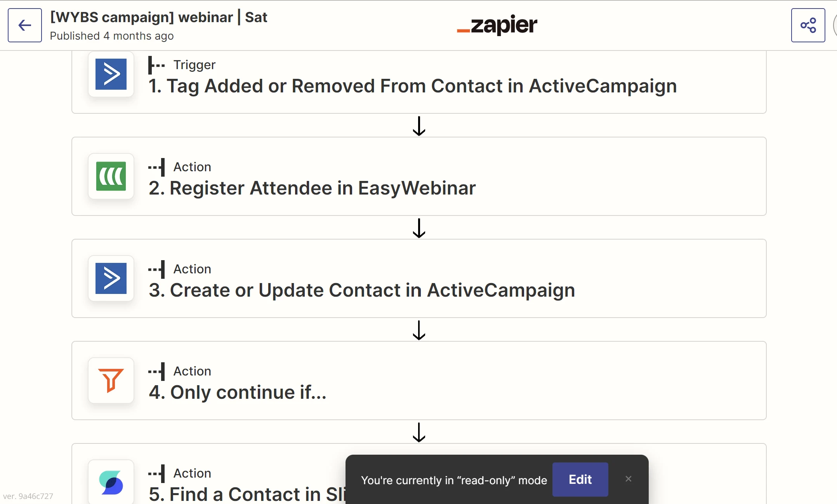This screenshot has width=837, height=504.
Task: Dismiss the read-only mode notification
Action: coord(629,479)
